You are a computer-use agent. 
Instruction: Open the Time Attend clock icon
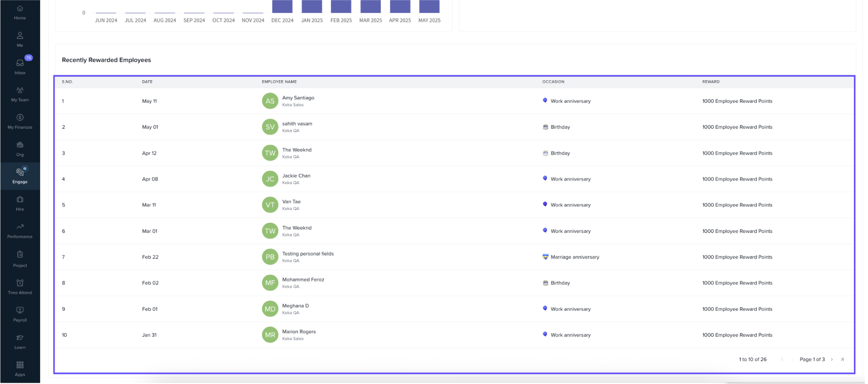[x=20, y=283]
